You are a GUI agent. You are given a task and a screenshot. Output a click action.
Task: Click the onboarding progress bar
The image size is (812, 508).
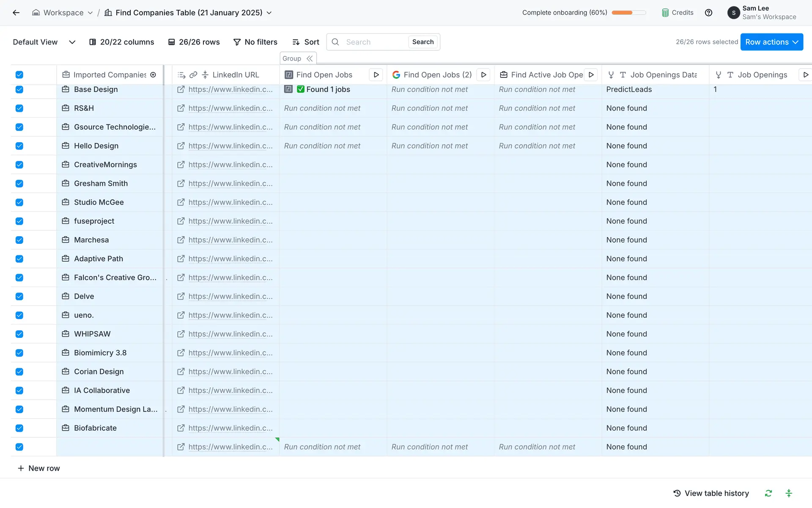(628, 13)
